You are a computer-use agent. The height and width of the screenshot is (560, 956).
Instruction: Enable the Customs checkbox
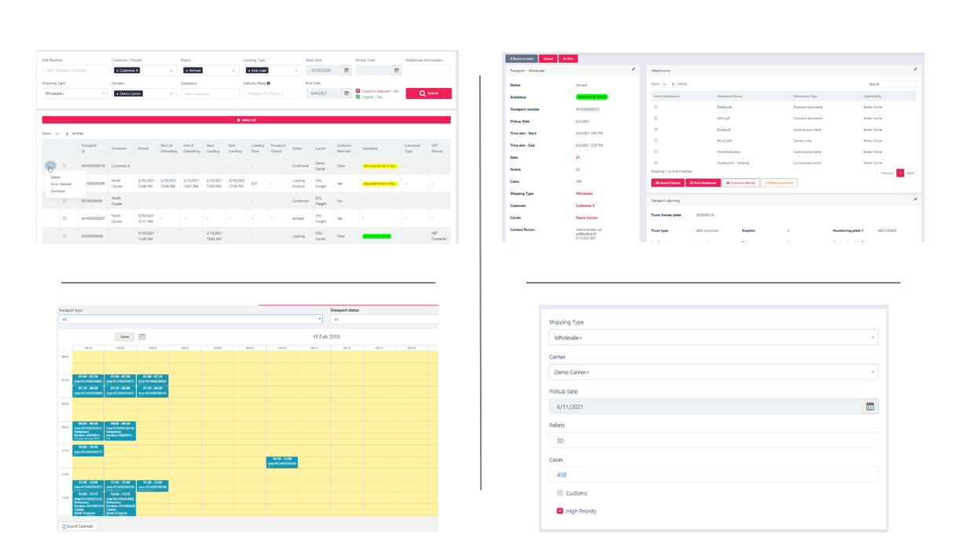560,493
